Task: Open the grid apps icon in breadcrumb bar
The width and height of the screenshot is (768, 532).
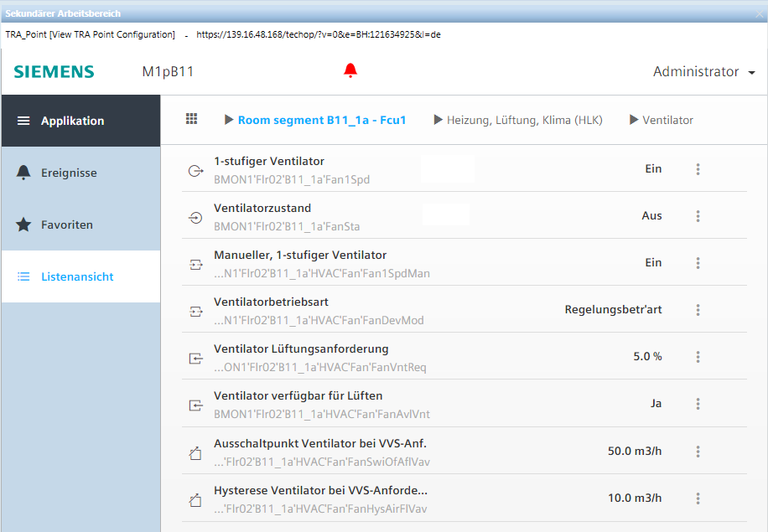Action: 192,120
